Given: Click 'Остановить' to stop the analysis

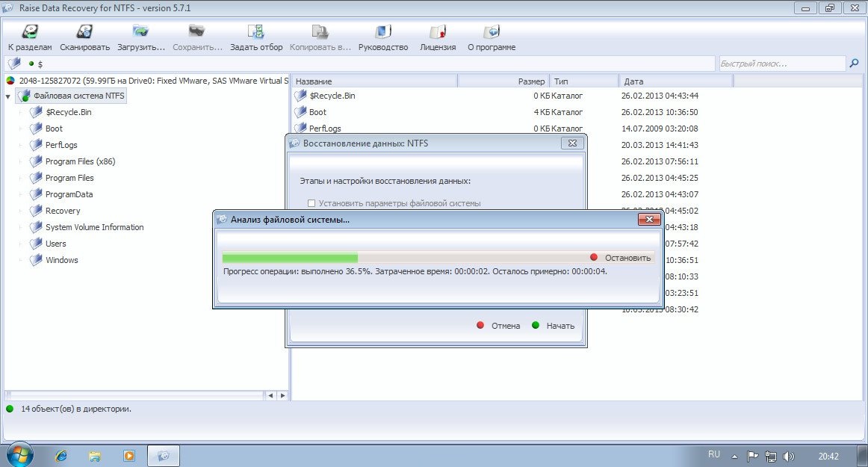Looking at the screenshot, I should click(621, 258).
